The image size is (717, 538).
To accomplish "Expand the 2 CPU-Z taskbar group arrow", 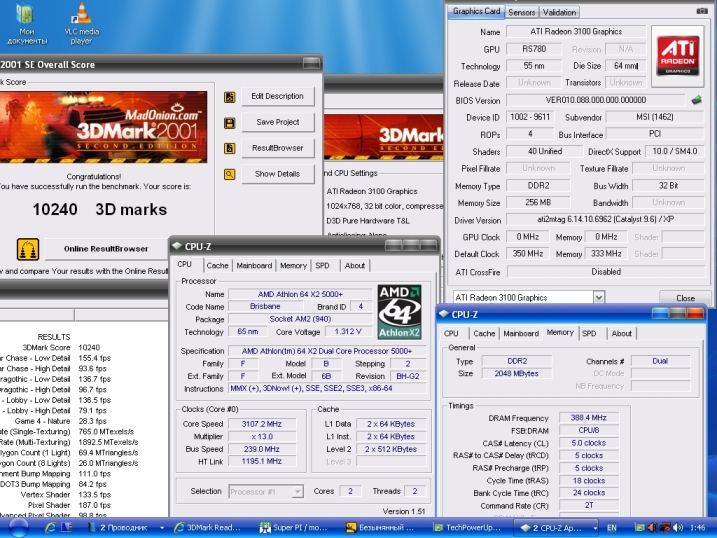I will (x=595, y=528).
